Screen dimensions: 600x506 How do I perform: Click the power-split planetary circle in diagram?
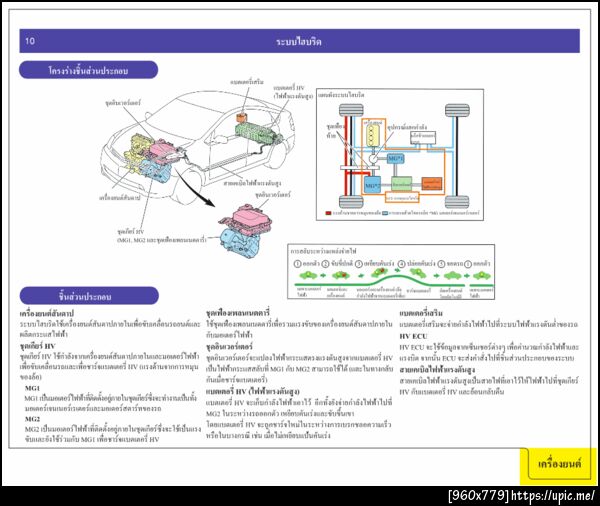tap(373, 158)
